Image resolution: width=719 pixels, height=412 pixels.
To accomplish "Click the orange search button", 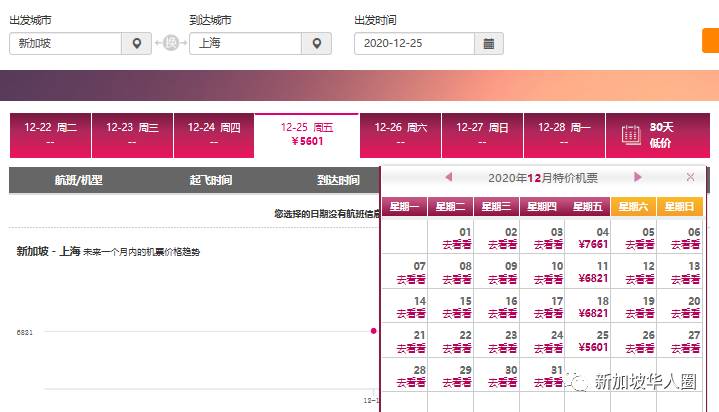I will click(710, 40).
